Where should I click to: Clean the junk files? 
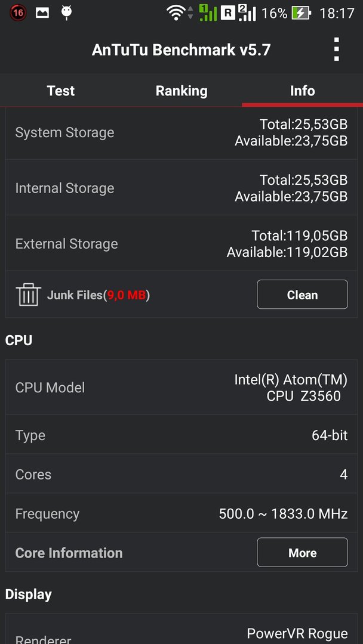(302, 295)
